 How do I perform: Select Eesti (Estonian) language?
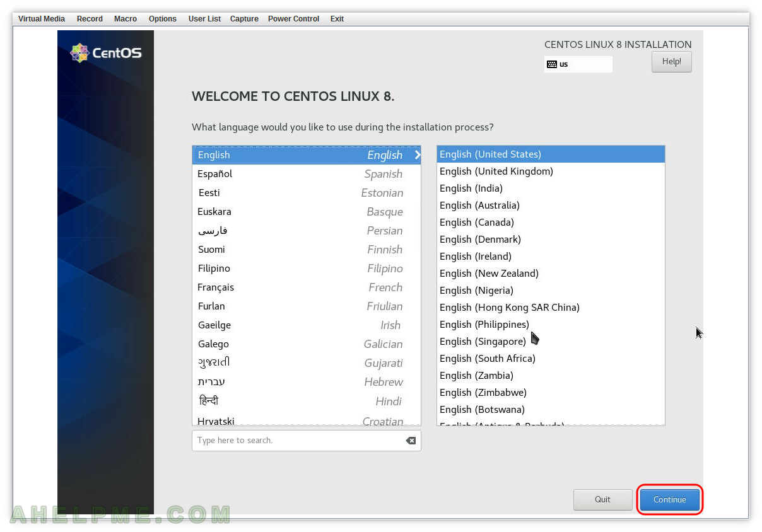coord(307,193)
